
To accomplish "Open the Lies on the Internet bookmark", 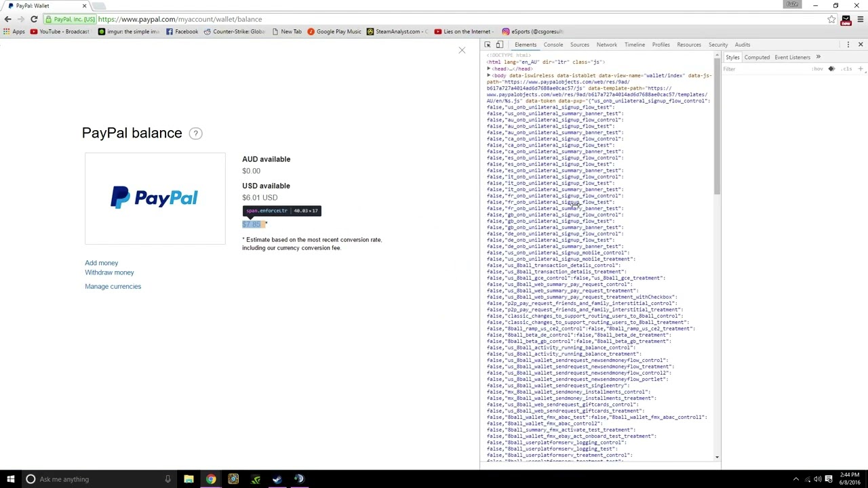I will coord(463,31).
